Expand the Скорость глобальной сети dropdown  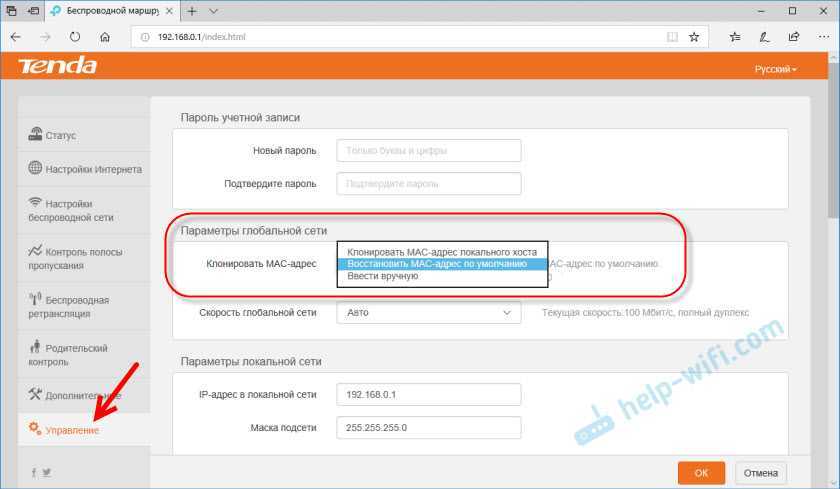429,312
